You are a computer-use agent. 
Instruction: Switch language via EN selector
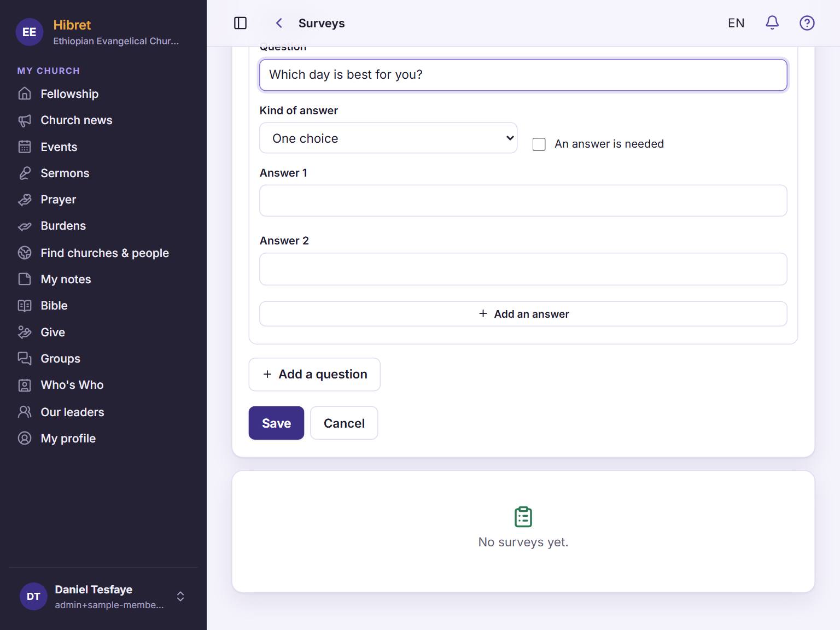click(x=736, y=23)
